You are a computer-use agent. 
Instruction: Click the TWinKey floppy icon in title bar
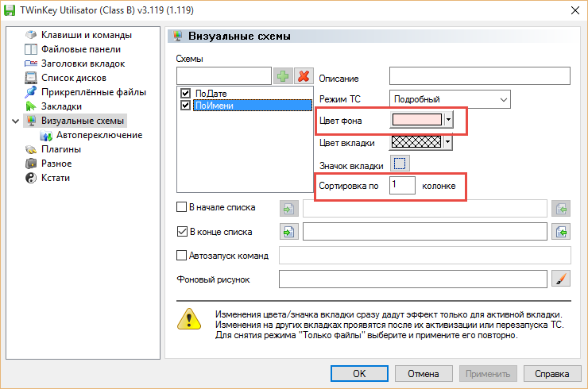(9, 10)
